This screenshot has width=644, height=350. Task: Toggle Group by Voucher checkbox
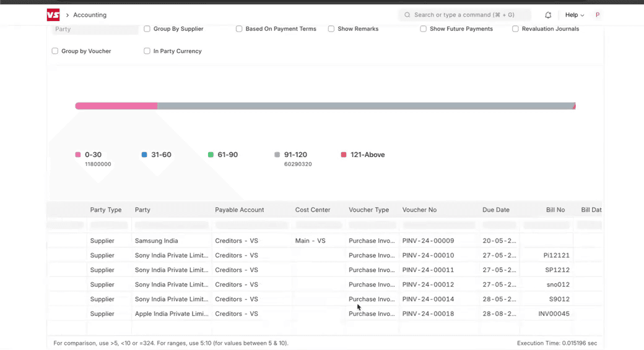(x=55, y=51)
